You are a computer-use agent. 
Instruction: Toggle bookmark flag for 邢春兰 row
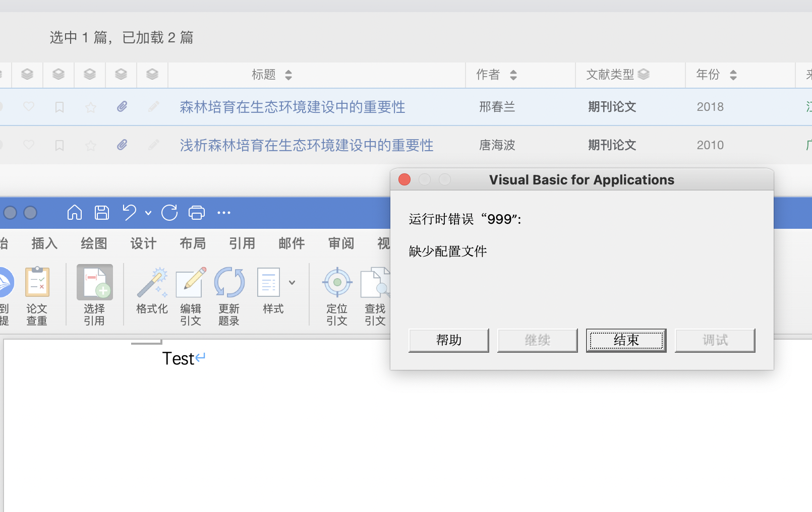click(x=60, y=107)
